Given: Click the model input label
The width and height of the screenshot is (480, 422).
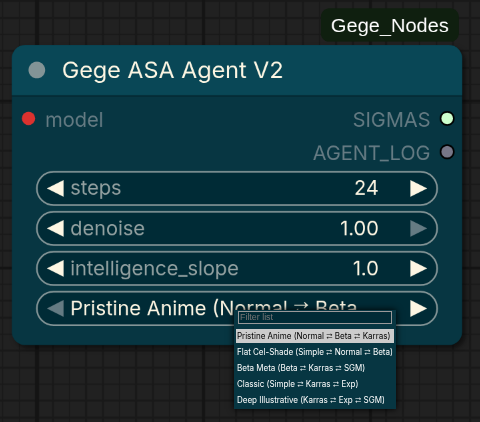Looking at the screenshot, I should pyautogui.click(x=74, y=120).
